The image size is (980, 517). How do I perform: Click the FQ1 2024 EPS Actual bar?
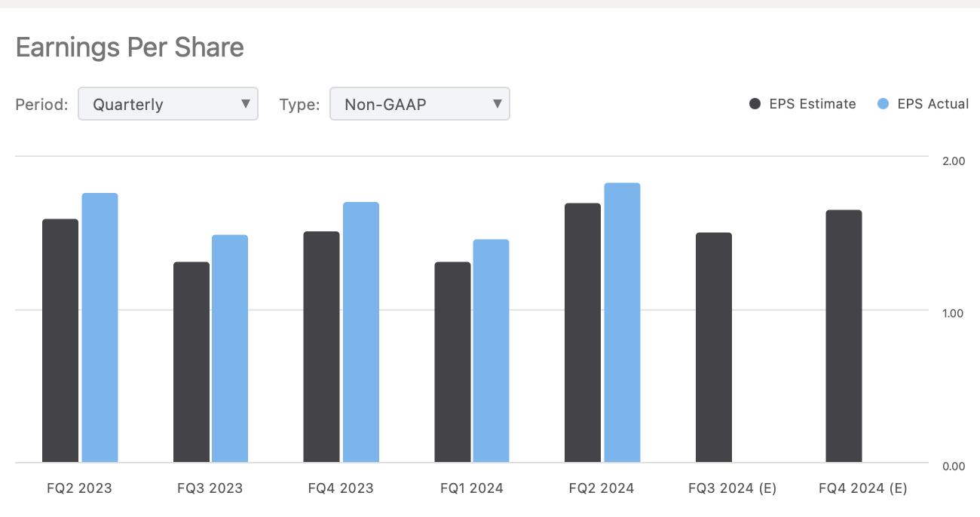(491, 350)
